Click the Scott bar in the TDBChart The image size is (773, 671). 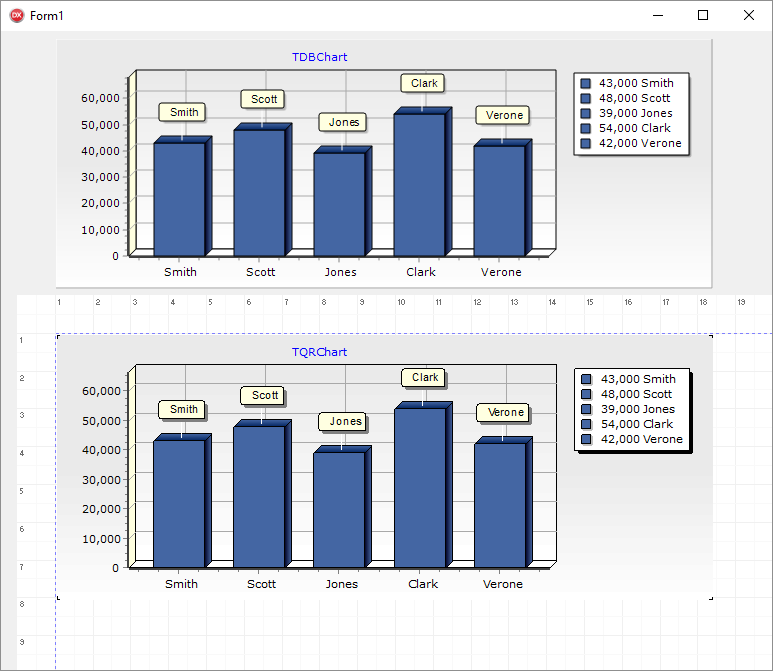pos(259,193)
